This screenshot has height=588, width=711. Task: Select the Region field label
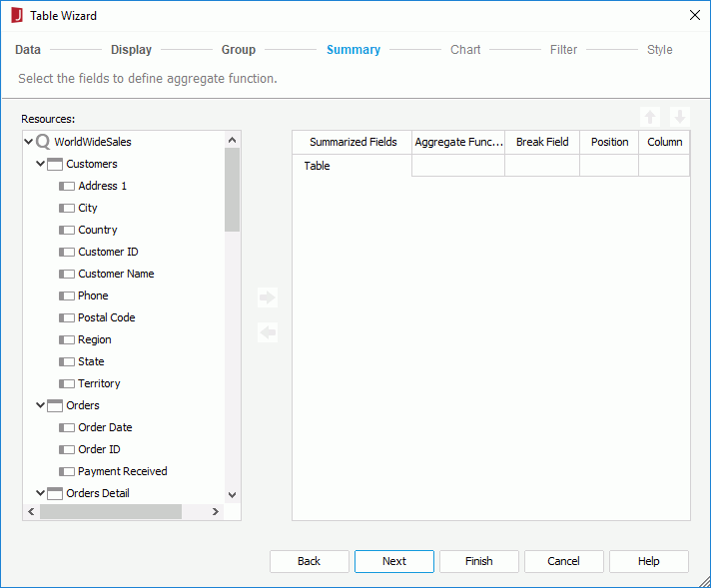point(94,339)
